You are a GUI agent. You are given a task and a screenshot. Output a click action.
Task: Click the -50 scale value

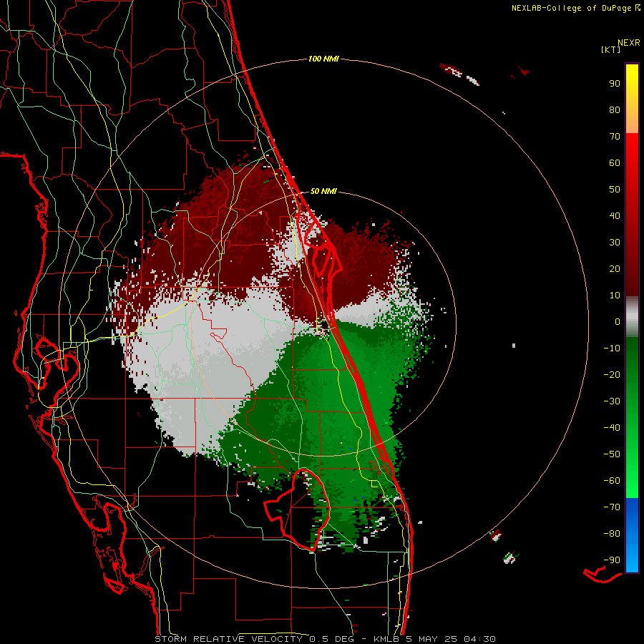[x=612, y=454]
